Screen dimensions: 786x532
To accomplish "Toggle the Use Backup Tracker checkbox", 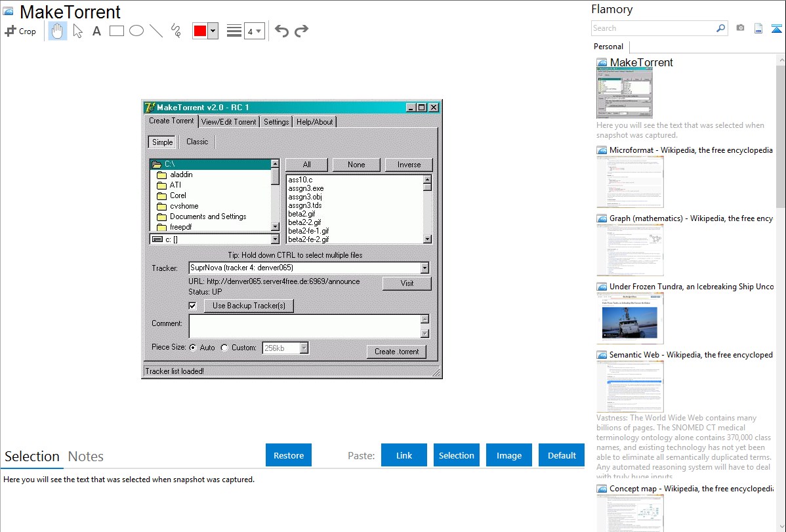I will [192, 306].
